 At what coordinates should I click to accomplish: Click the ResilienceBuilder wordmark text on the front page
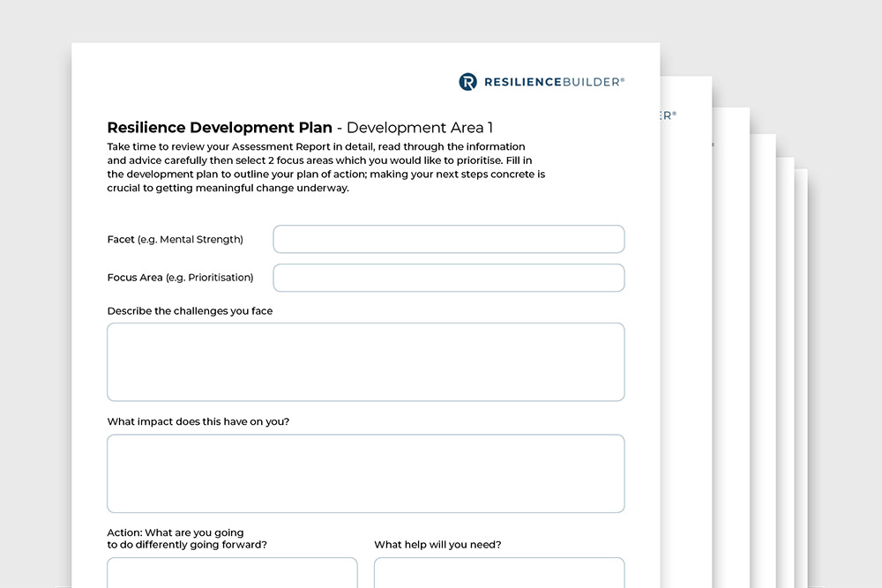click(552, 82)
